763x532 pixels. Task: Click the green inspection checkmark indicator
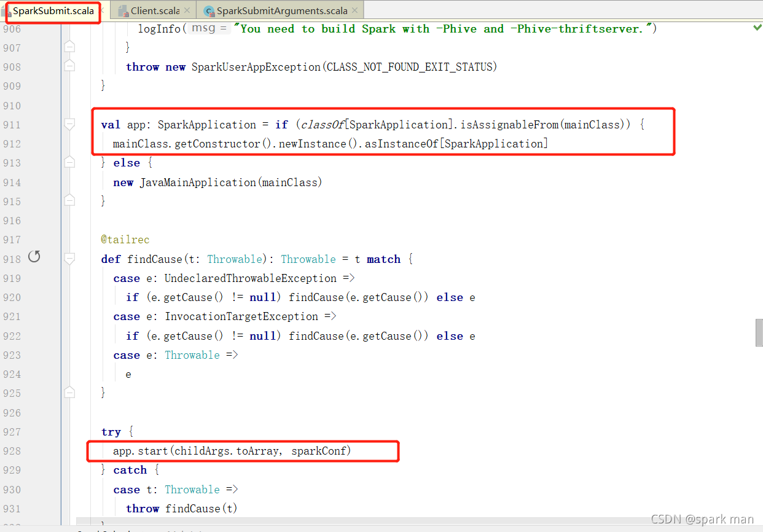point(757,28)
